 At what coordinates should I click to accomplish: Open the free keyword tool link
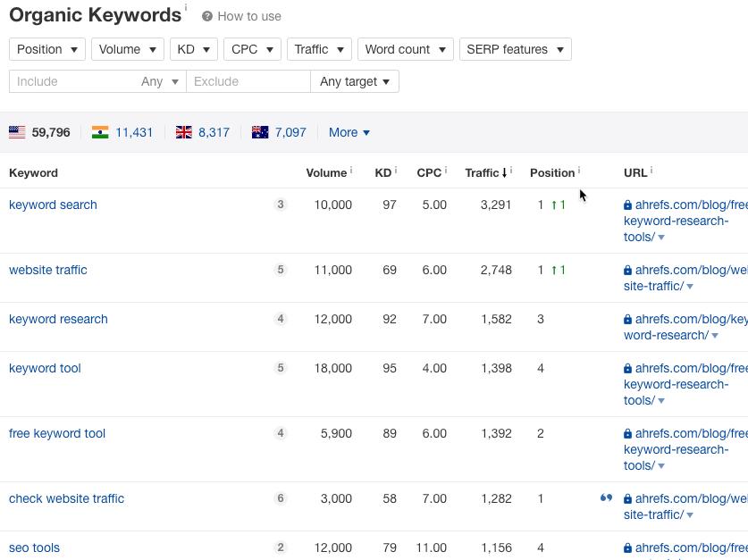tap(57, 433)
